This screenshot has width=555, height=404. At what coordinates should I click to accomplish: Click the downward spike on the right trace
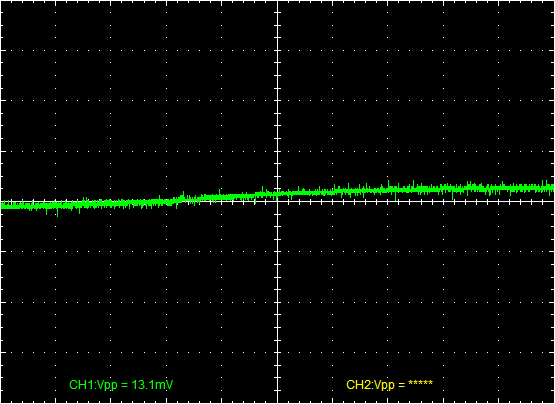tap(396, 197)
